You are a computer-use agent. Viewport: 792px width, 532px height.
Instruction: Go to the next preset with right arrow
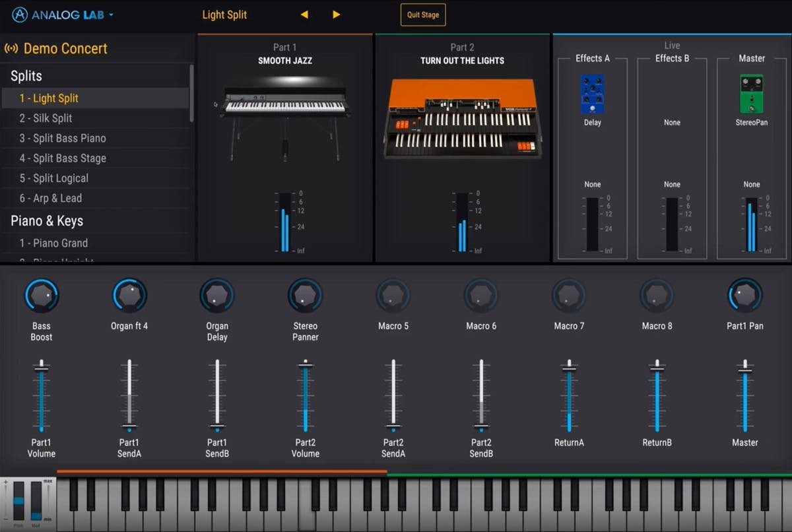pos(337,15)
